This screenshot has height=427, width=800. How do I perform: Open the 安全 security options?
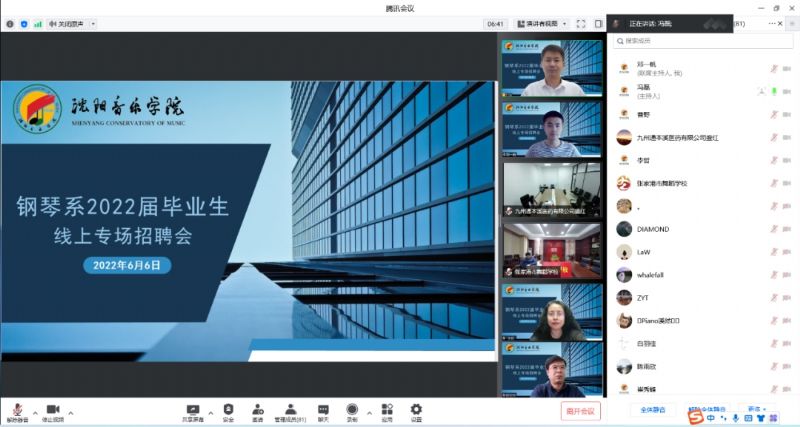[x=228, y=409]
